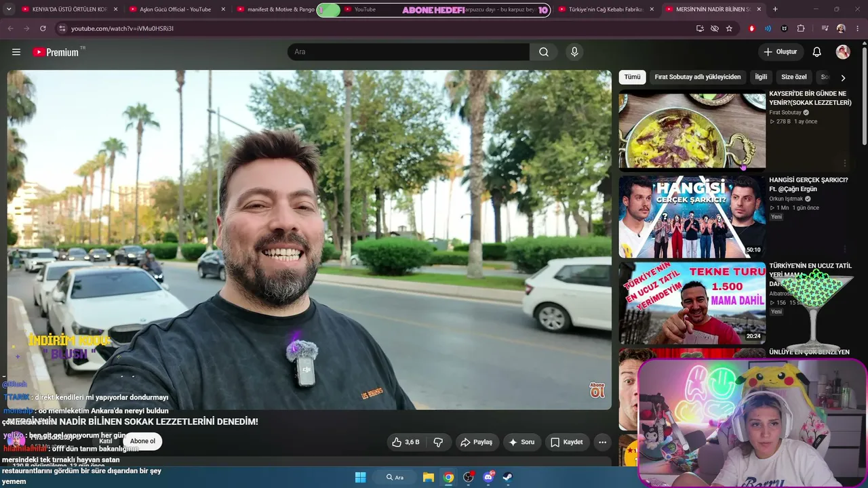Open the tab search dropdown arrow
This screenshot has width=868, height=488.
9,9
